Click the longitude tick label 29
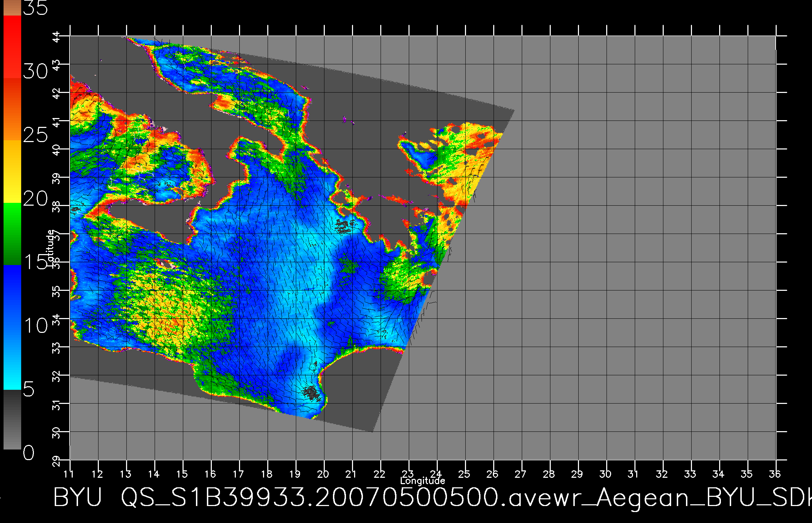Screen dimensions: 812x523 [x=577, y=474]
